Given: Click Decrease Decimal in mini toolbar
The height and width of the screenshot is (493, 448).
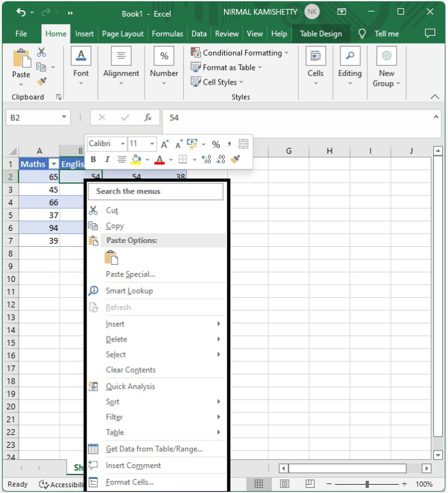Looking at the screenshot, I should 221,159.
